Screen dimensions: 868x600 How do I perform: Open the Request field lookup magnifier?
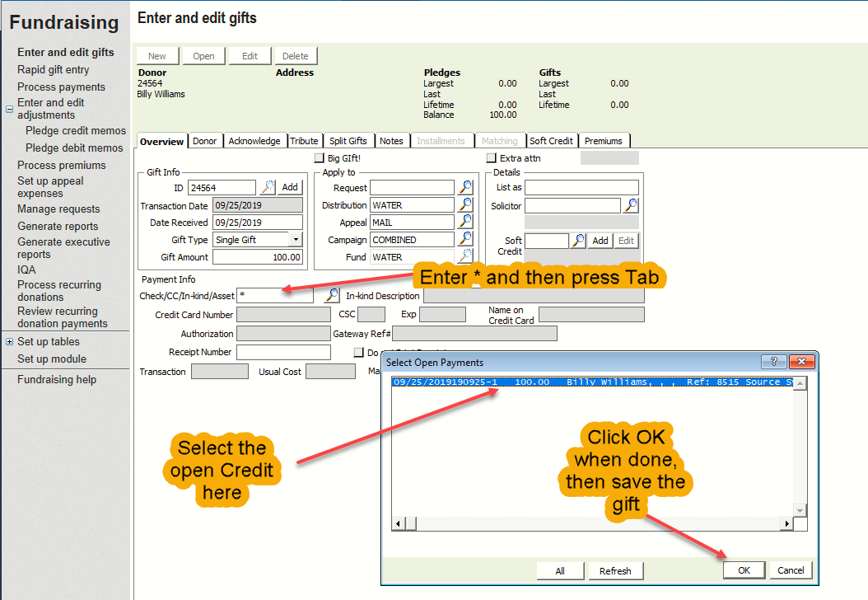pos(466,188)
